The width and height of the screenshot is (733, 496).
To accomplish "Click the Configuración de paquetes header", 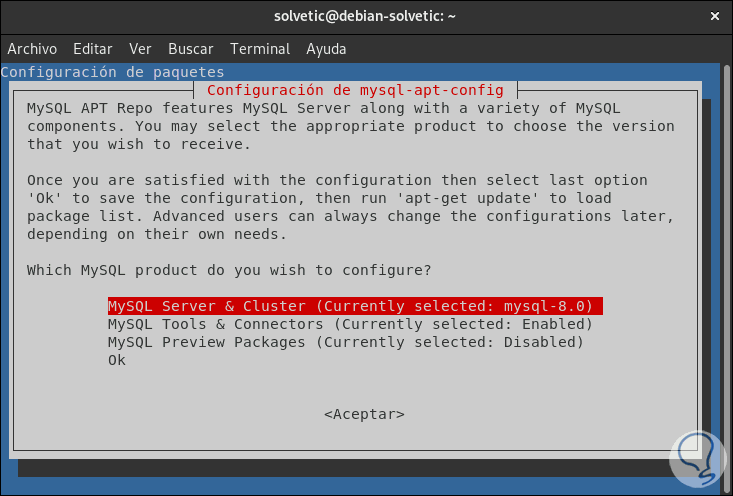I will point(113,72).
